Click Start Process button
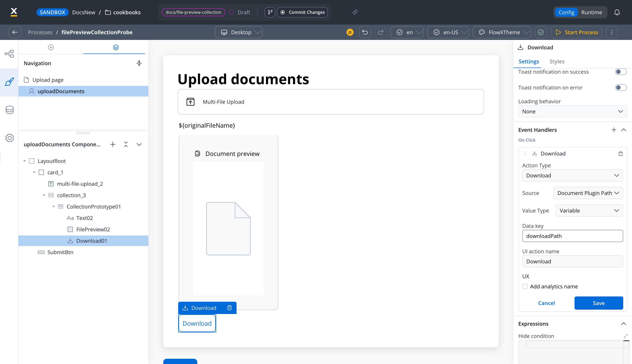 [576, 32]
